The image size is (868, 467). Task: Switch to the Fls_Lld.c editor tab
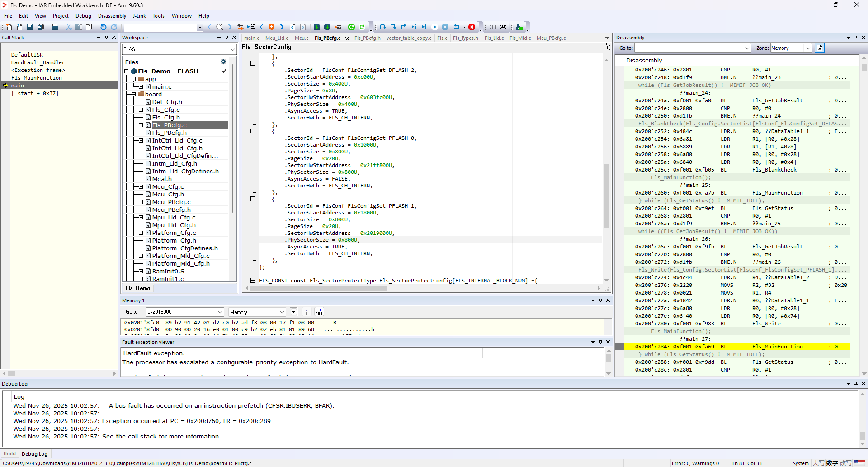pos(494,38)
